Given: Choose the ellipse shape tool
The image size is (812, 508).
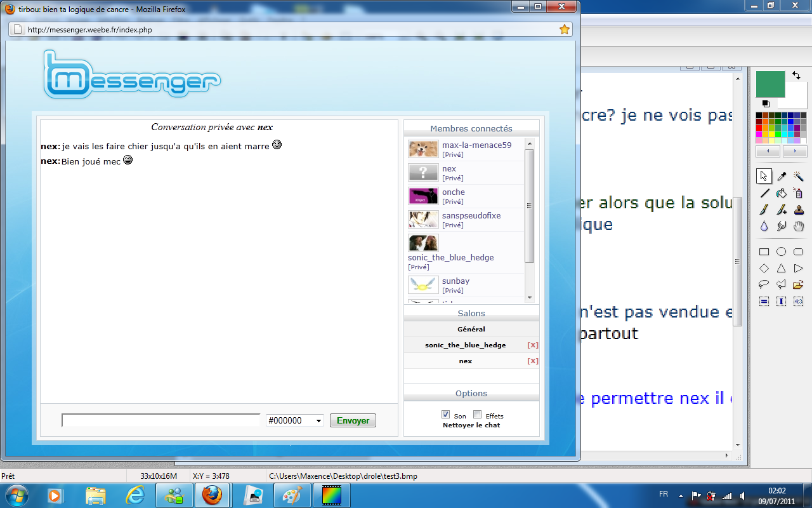Looking at the screenshot, I should pos(782,252).
